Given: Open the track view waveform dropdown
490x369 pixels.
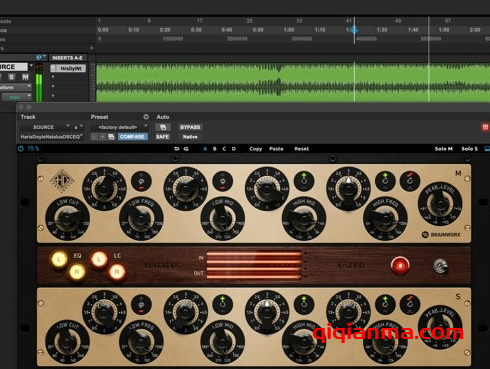Looking at the screenshot, I should click(x=16, y=87).
